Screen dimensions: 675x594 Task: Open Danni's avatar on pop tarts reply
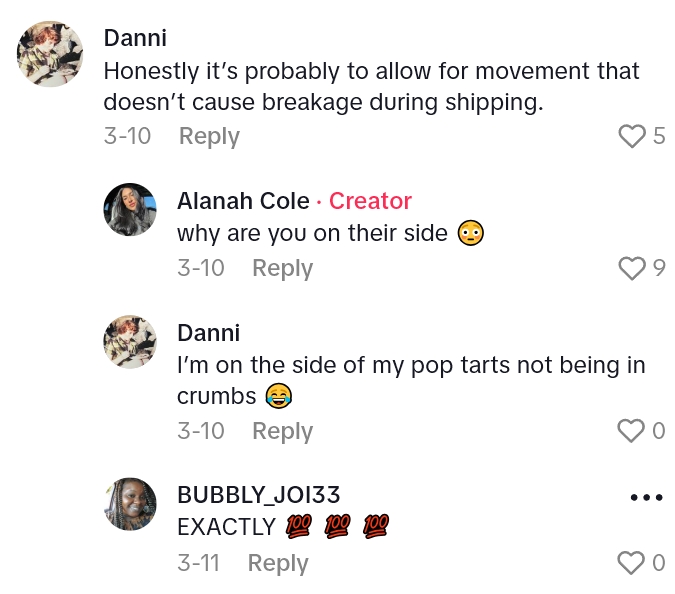130,342
